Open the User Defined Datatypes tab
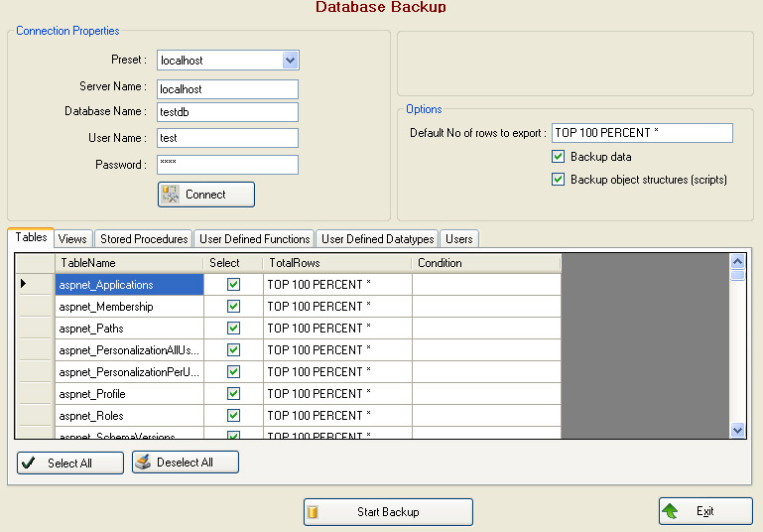The image size is (763, 532). pos(377,239)
